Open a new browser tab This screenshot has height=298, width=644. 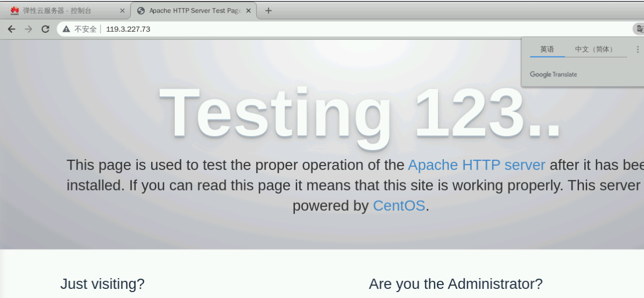click(x=268, y=11)
